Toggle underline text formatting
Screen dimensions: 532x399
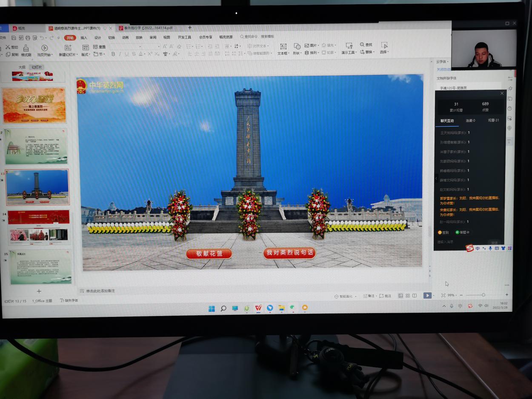pyautogui.click(x=127, y=54)
